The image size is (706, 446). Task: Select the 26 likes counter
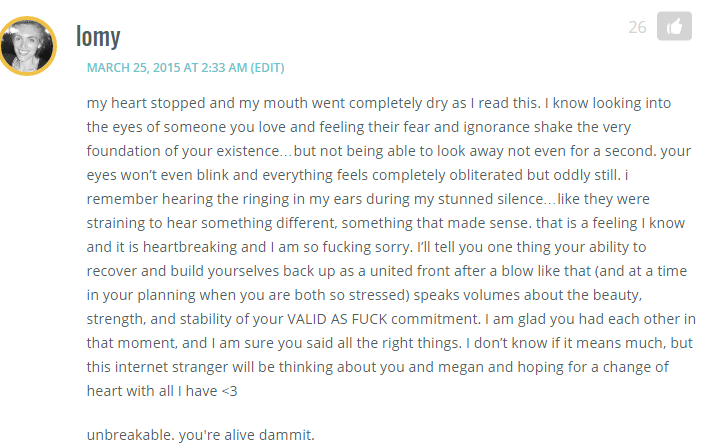point(637,27)
